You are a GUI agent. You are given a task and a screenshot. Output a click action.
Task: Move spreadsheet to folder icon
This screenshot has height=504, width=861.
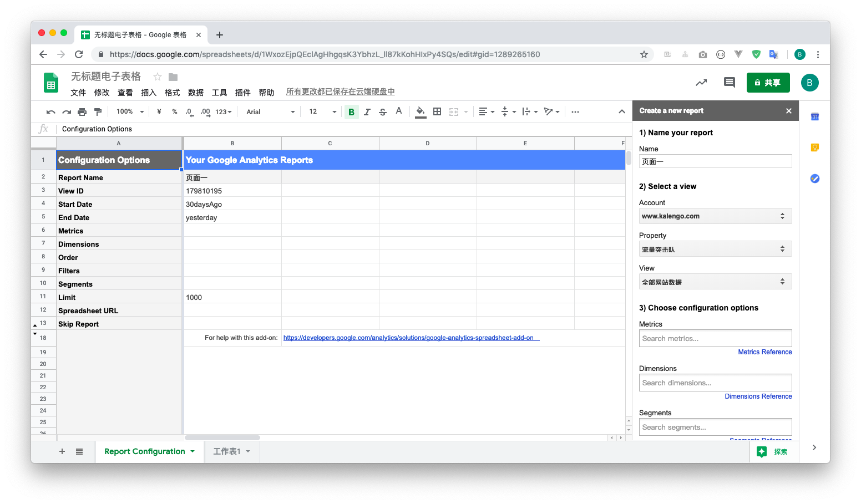pyautogui.click(x=173, y=77)
